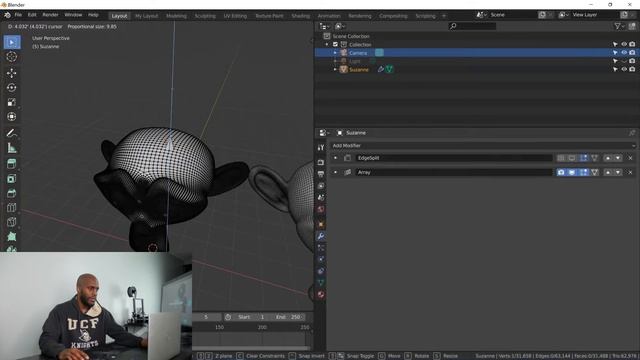Expand the Array modifier panel

pyautogui.click(x=336, y=172)
